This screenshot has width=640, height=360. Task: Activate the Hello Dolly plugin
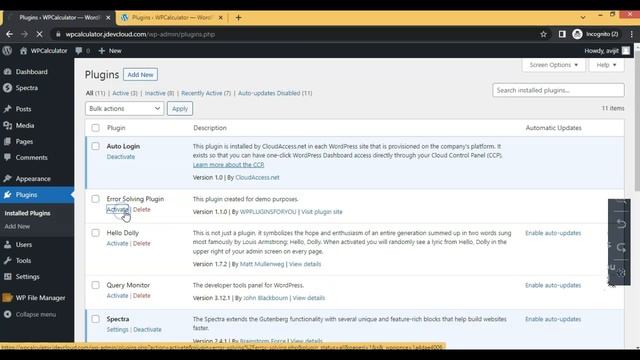pos(117,243)
